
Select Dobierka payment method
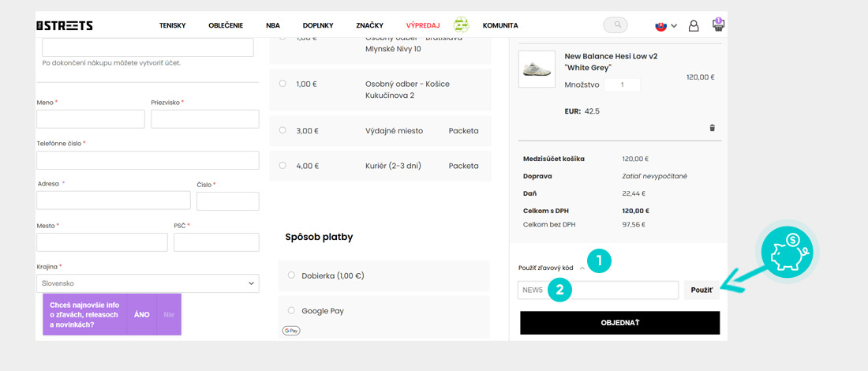[291, 275]
